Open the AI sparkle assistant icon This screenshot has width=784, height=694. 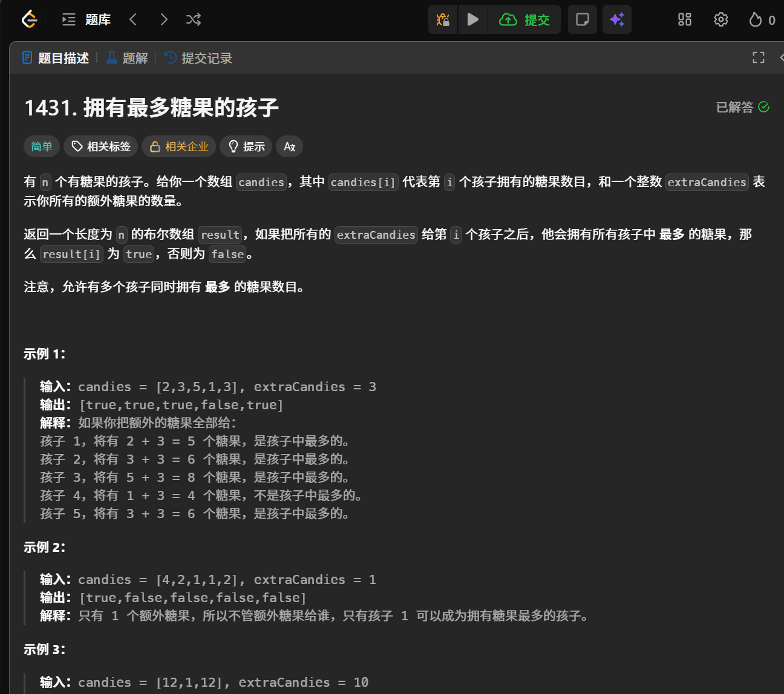(617, 19)
